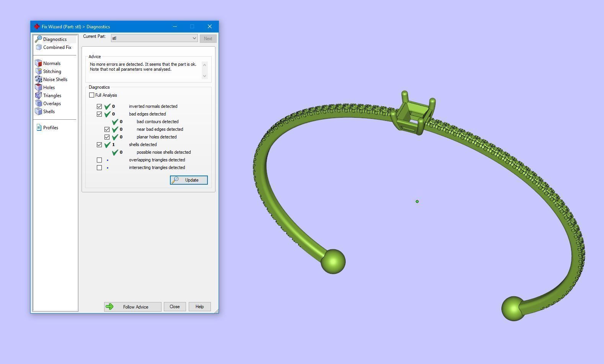Click the Noise Shells icon

tap(38, 79)
